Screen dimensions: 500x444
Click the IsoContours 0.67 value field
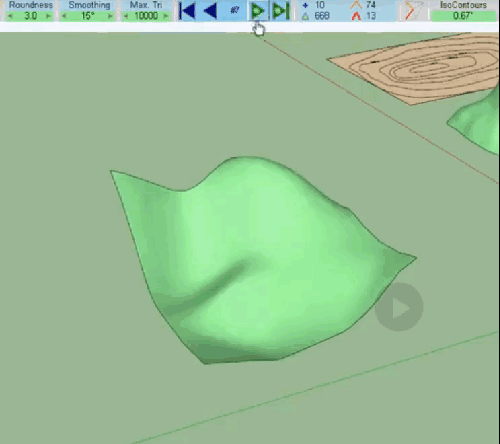464,16
